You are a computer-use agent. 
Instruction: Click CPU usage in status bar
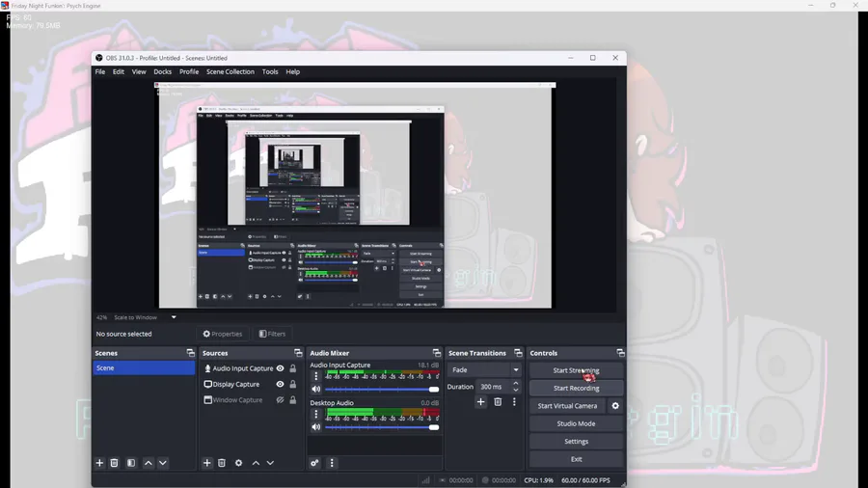coord(538,480)
